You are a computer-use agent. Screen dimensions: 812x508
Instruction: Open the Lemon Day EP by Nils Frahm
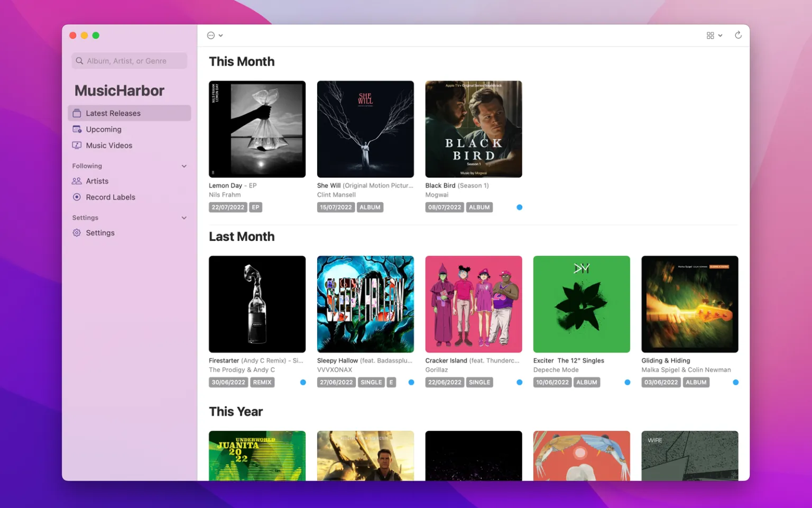[x=257, y=129]
